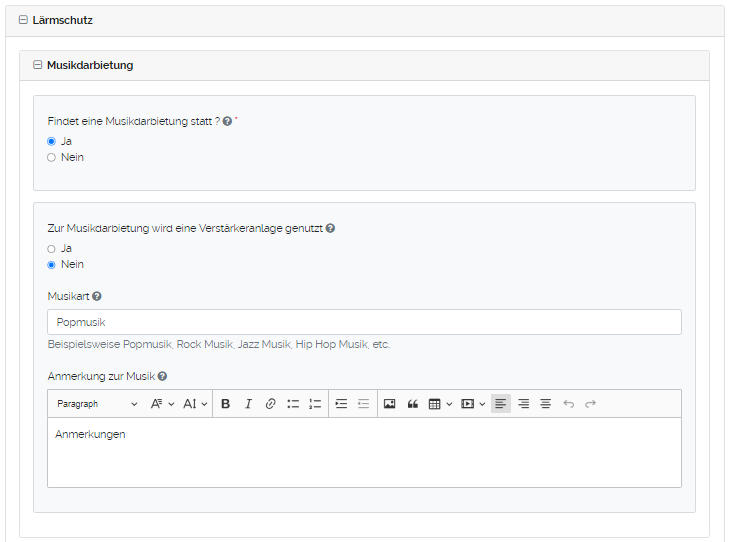729x542 pixels.
Task: Insert a link in the Anmerkung editor
Action: [270, 404]
